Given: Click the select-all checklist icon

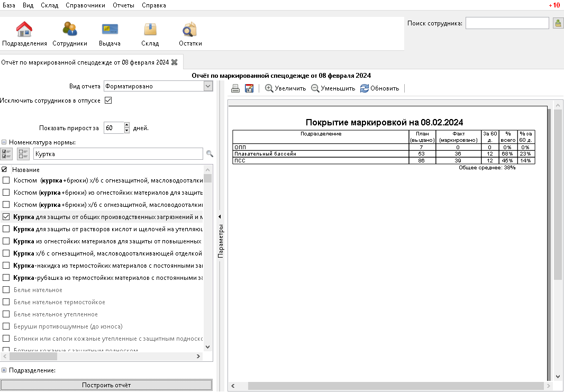Looking at the screenshot, I should pyautogui.click(x=6, y=154).
